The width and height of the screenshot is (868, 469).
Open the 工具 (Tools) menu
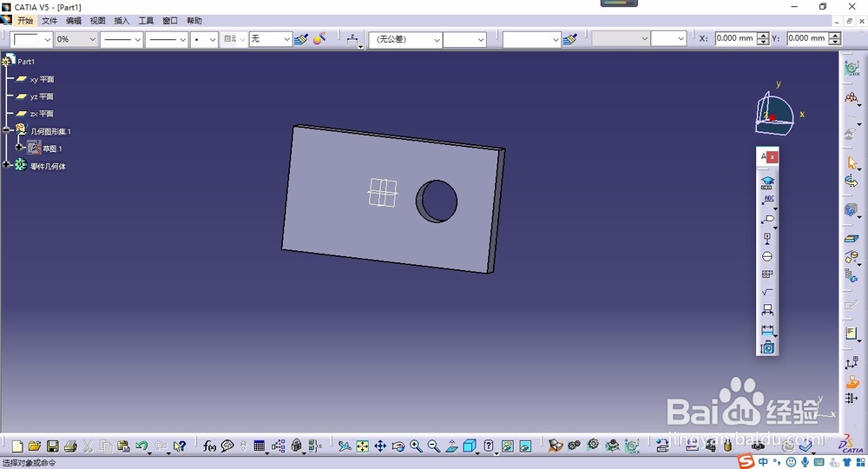pos(146,21)
